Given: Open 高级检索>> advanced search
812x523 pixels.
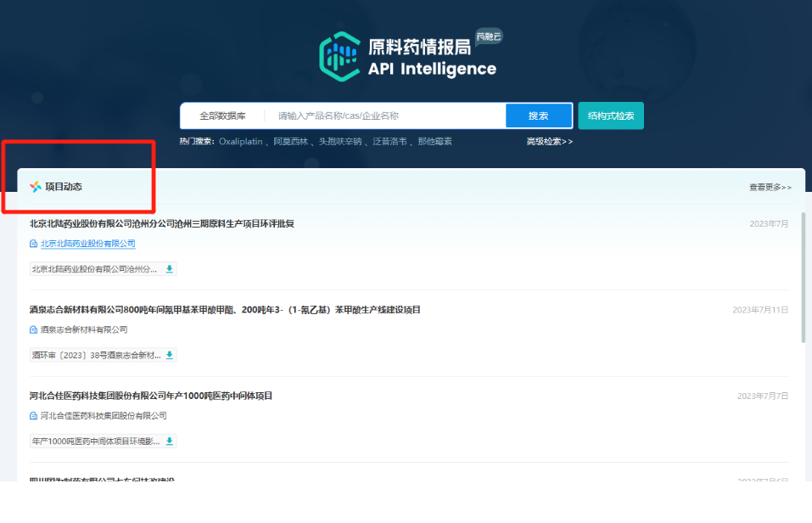Looking at the screenshot, I should tap(550, 142).
